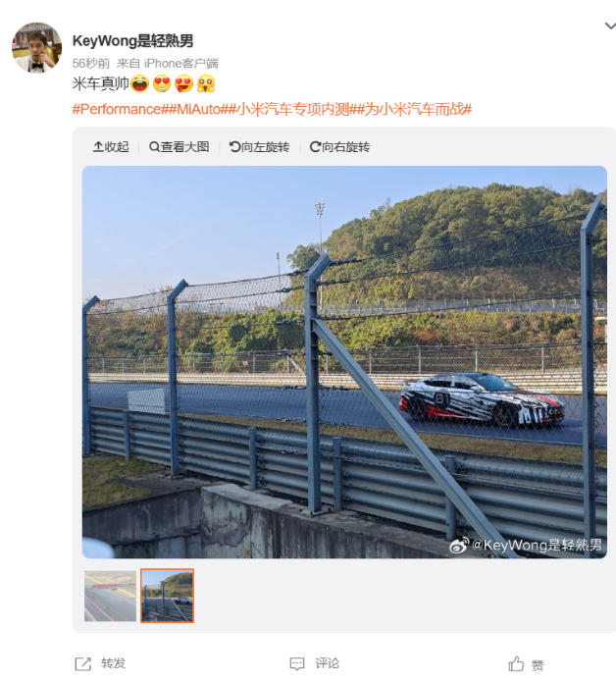Like the post with thumbs-up icon
The width and height of the screenshot is (616, 682).
pos(516,664)
